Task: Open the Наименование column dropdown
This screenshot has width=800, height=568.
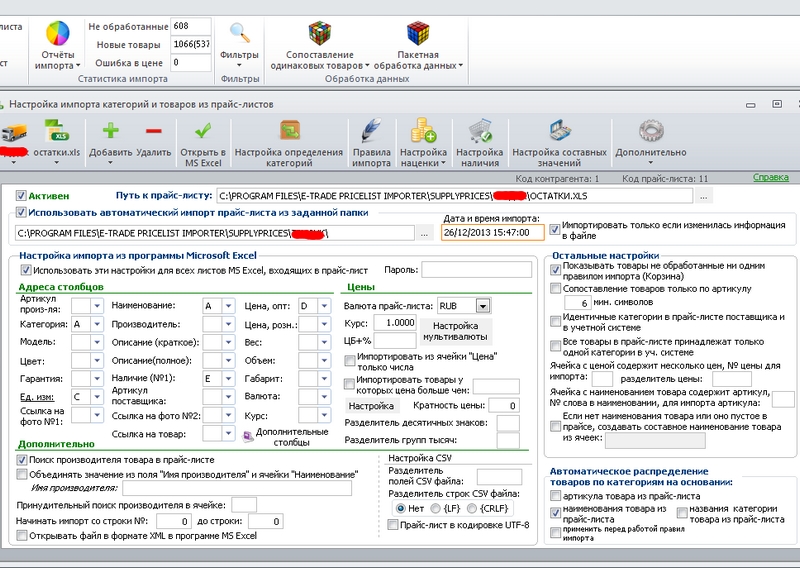Action: pyautogui.click(x=229, y=306)
